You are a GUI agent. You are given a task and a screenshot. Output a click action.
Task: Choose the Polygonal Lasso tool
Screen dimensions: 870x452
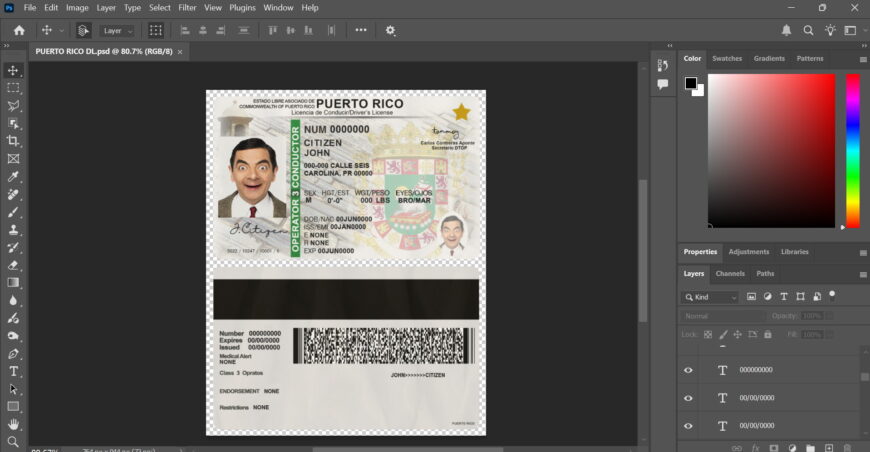click(13, 106)
